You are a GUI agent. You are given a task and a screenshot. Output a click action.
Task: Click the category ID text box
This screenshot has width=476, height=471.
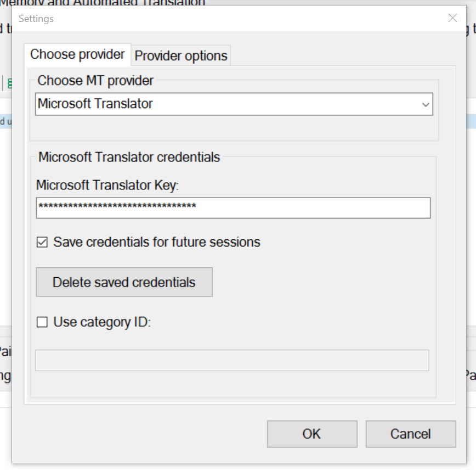coord(232,361)
